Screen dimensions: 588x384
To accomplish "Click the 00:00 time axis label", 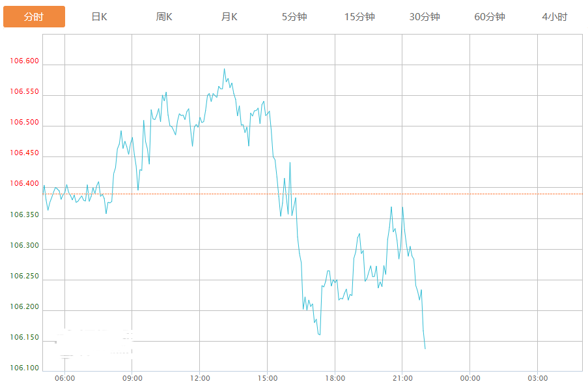I will (x=470, y=378).
